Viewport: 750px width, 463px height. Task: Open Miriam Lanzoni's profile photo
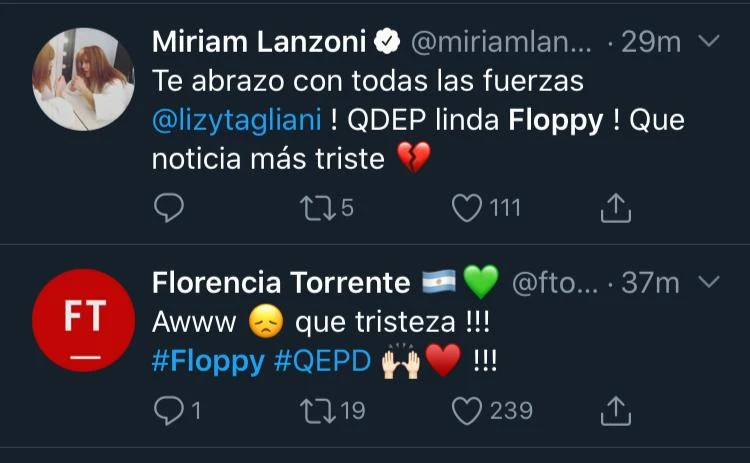(83, 79)
